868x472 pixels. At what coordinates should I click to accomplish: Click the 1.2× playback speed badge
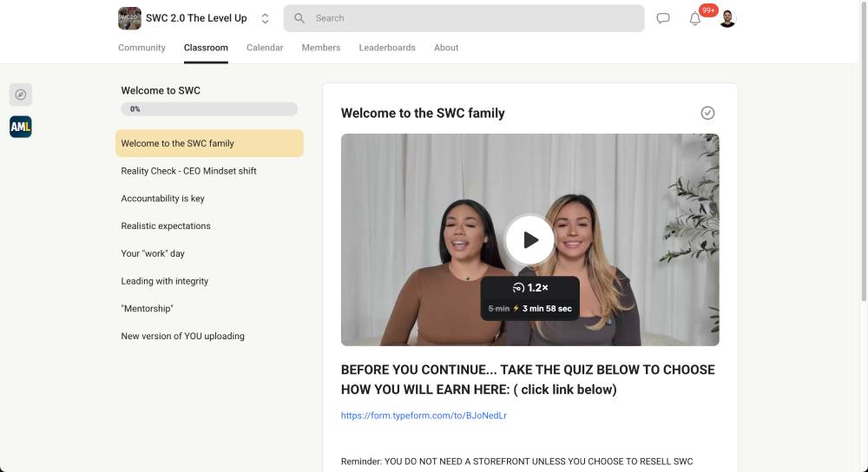(529, 288)
